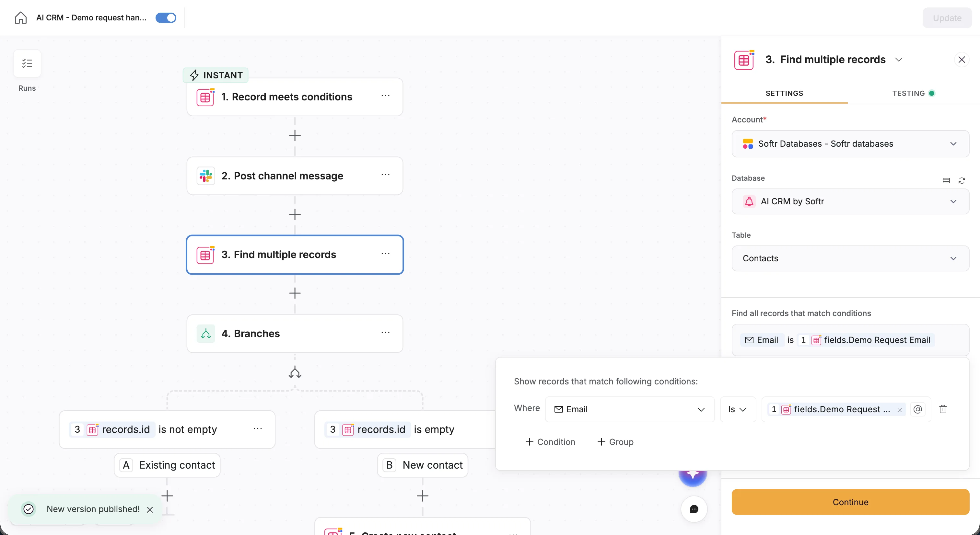
Task: Remove the fields.Demo Request variable chip
Action: tap(899, 410)
